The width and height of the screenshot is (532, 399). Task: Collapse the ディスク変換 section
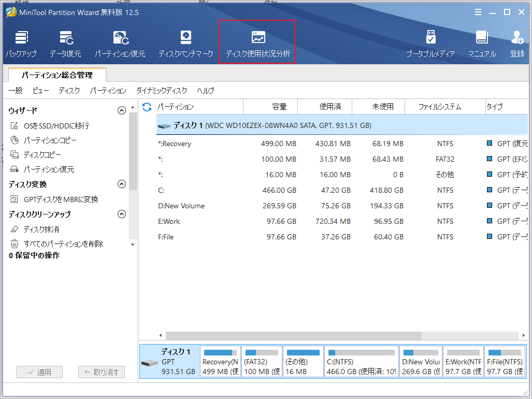pos(122,184)
